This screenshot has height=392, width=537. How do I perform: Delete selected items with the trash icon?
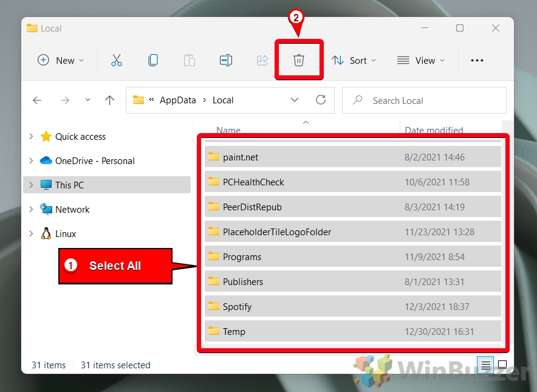298,60
